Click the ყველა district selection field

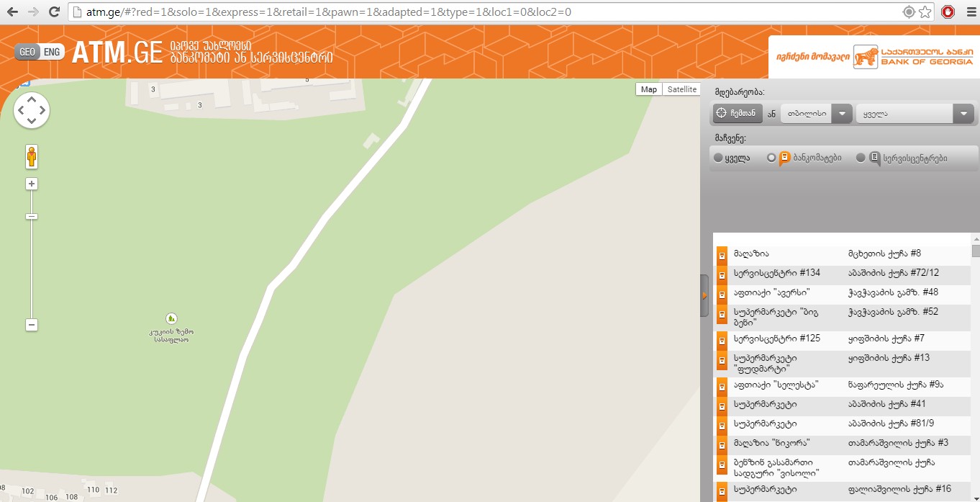[x=904, y=114]
